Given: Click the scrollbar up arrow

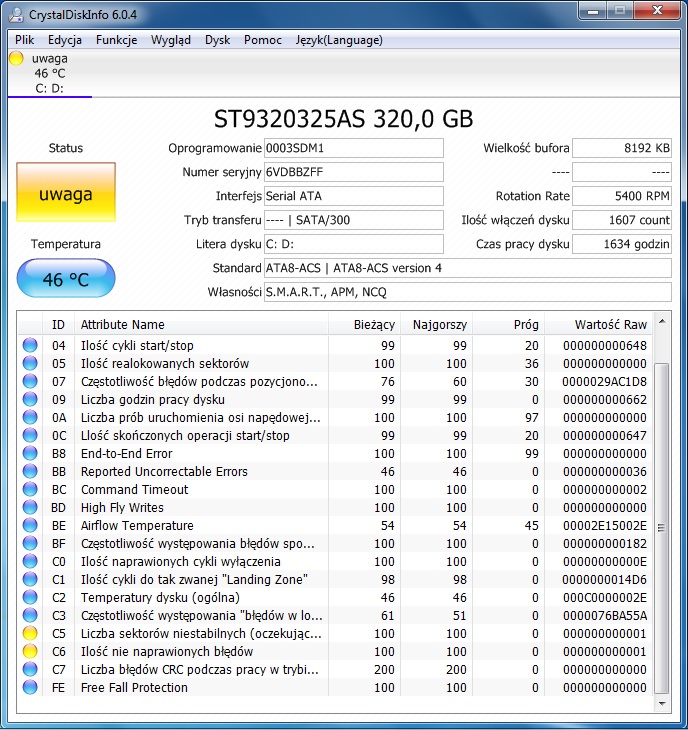Looking at the screenshot, I should (x=662, y=321).
